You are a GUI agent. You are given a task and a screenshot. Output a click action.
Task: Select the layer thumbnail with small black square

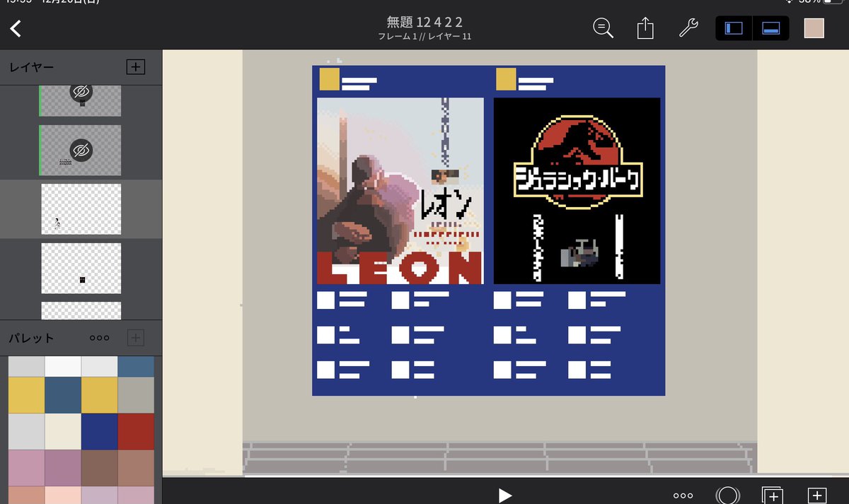(81, 269)
